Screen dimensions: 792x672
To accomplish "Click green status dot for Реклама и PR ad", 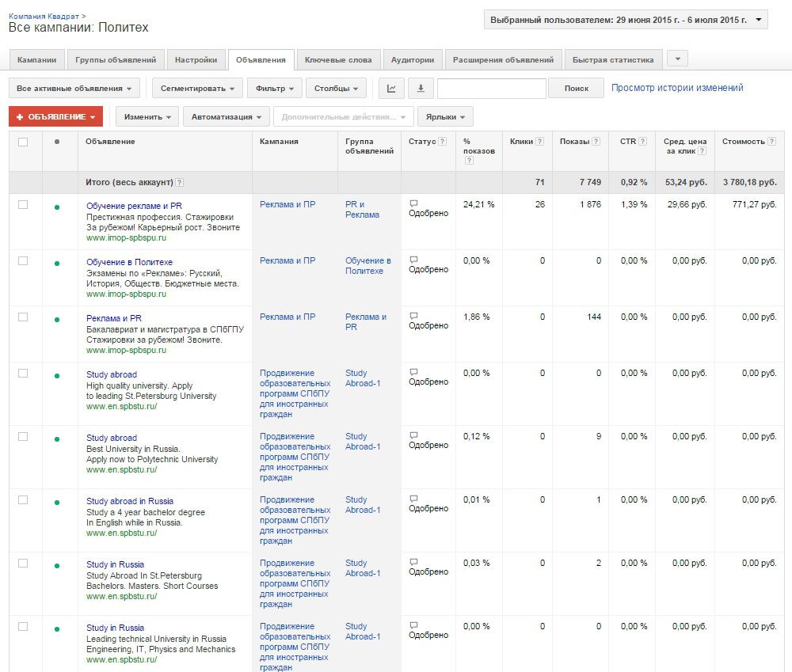I will tap(57, 320).
